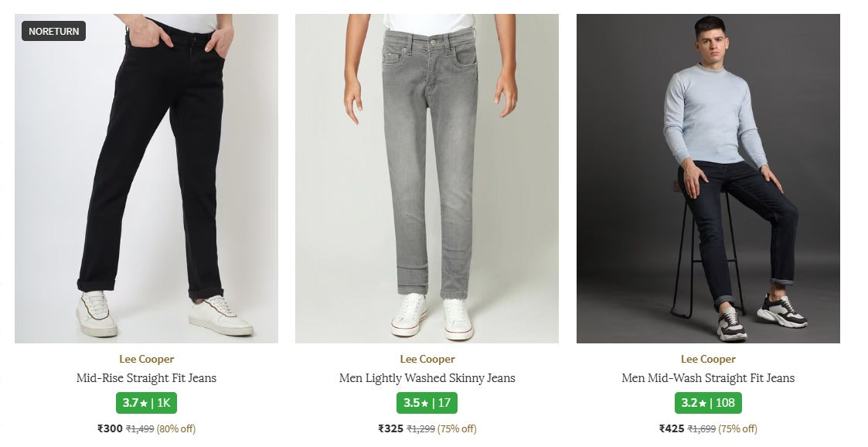Click the NORETURN badge on first product
Image resolution: width=868 pixels, height=447 pixels.
[x=53, y=31]
